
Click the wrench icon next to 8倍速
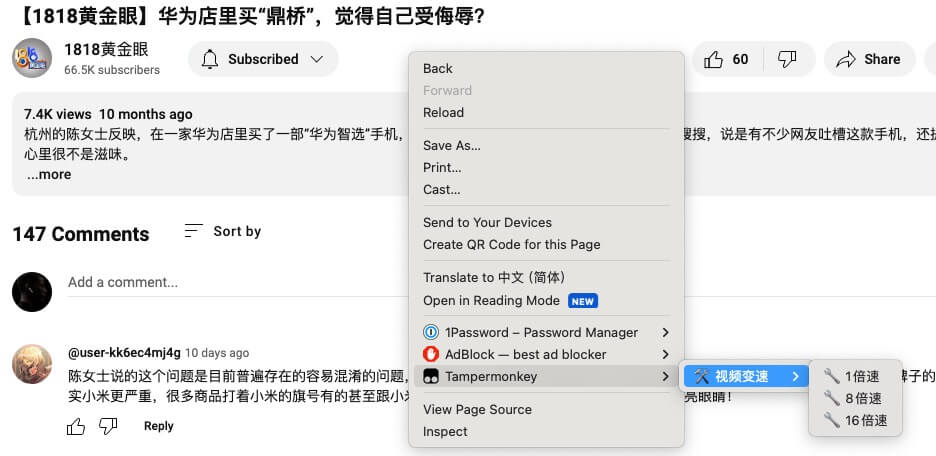(x=831, y=398)
